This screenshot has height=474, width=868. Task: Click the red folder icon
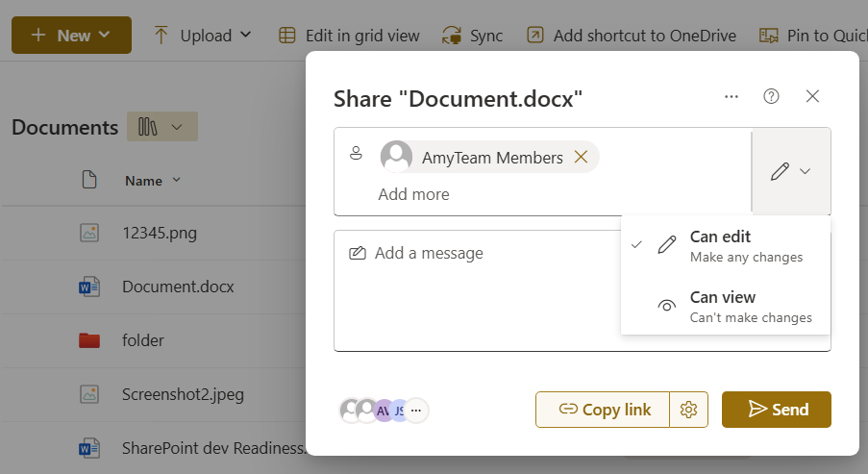89,340
